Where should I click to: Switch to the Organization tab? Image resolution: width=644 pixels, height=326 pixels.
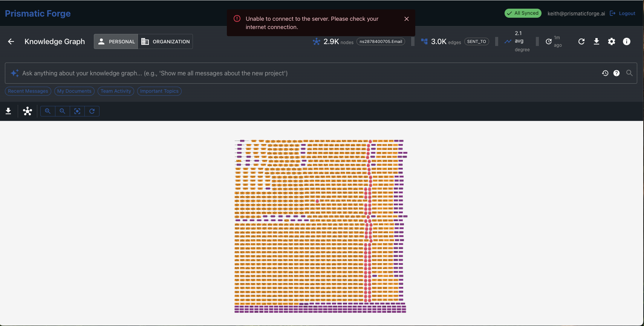pyautogui.click(x=165, y=41)
